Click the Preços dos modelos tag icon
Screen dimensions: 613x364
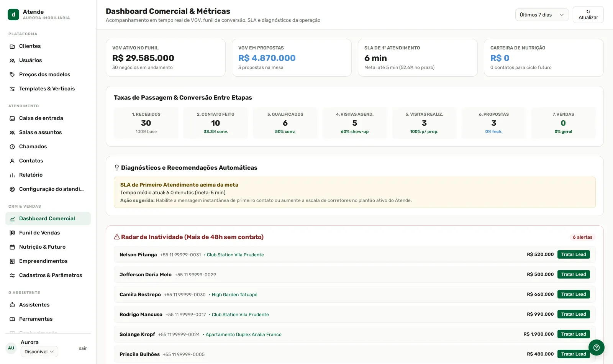point(12,75)
